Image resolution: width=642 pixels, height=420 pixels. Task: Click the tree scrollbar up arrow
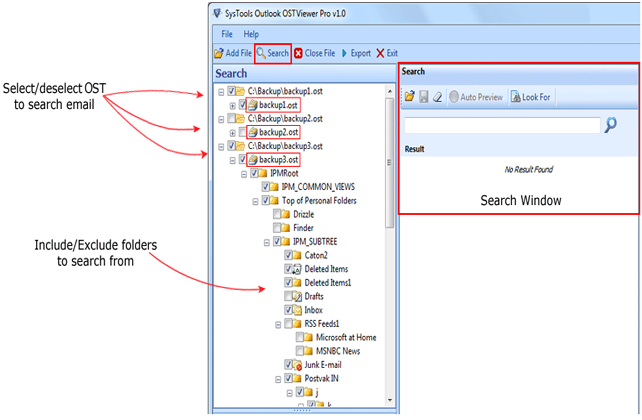(x=390, y=91)
